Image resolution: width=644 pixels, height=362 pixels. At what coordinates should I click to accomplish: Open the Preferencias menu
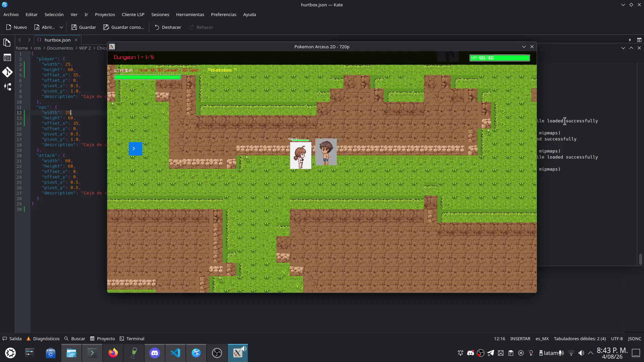(224, 14)
